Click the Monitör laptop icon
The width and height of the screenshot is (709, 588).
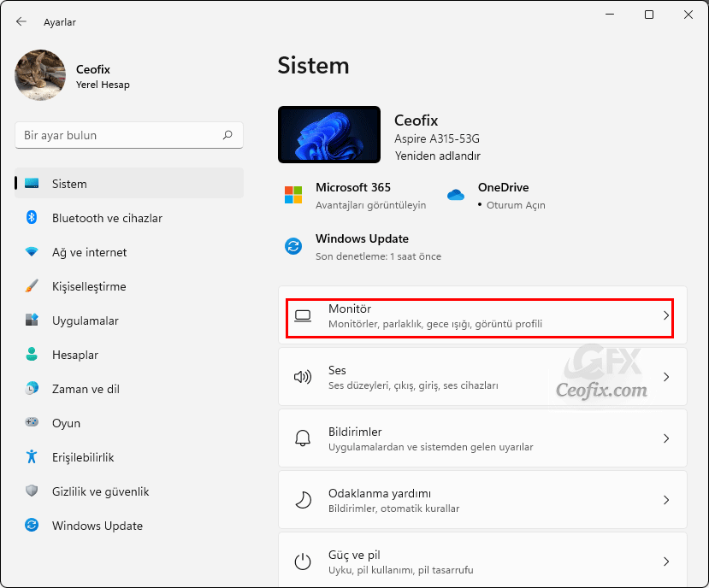[x=303, y=315]
